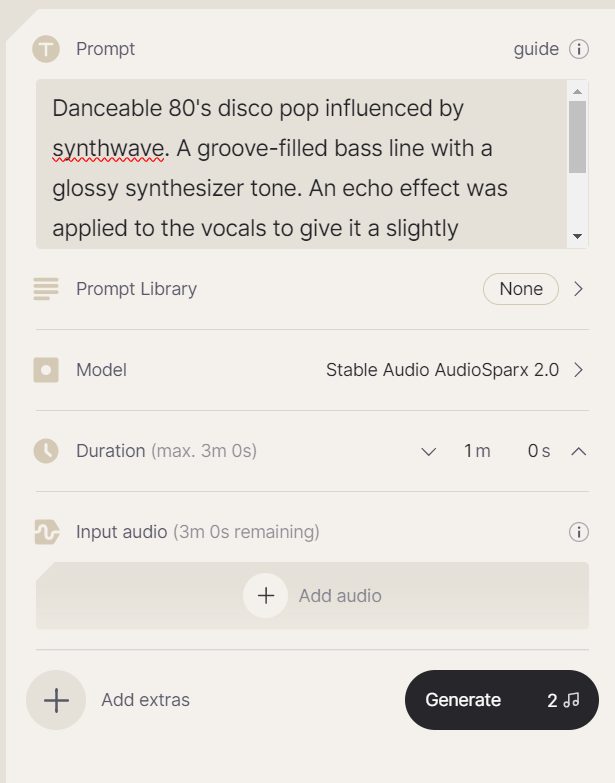Open the guide link
This screenshot has width=615, height=783.
pos(536,49)
